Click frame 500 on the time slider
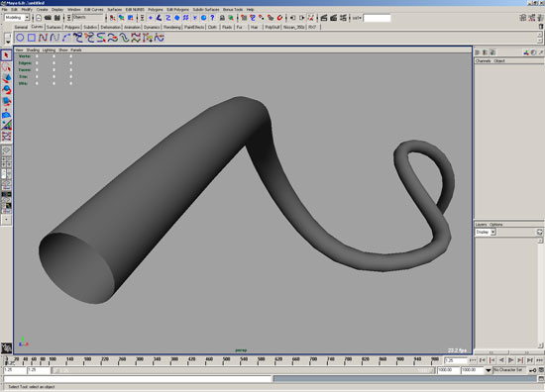 click(226, 360)
